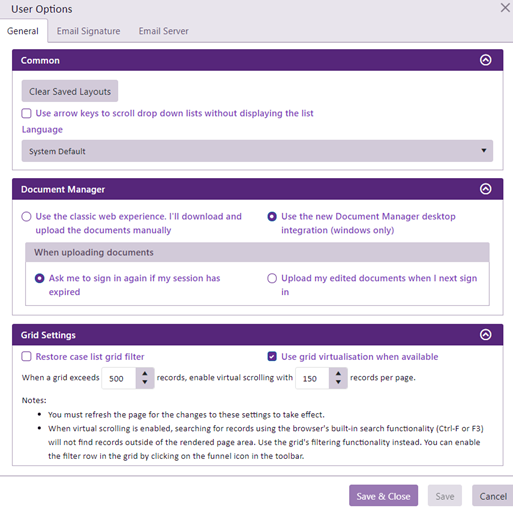Screen dimensions: 513x508
Task: Select the classic web experience option
Action: click(x=26, y=217)
